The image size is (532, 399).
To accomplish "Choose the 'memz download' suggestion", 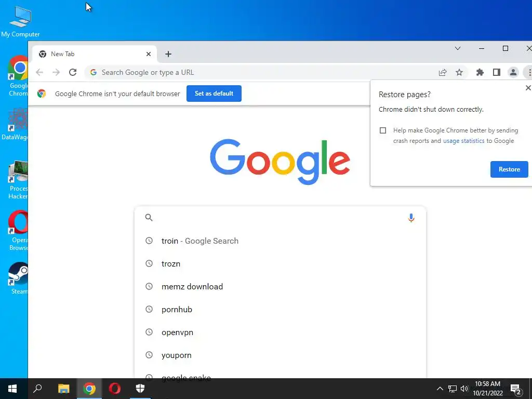I will click(280, 287).
